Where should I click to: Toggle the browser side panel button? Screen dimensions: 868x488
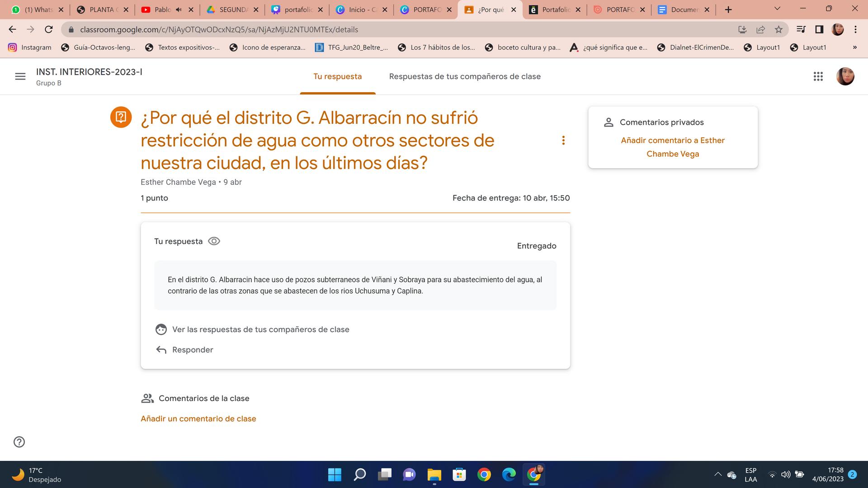pyautogui.click(x=819, y=29)
